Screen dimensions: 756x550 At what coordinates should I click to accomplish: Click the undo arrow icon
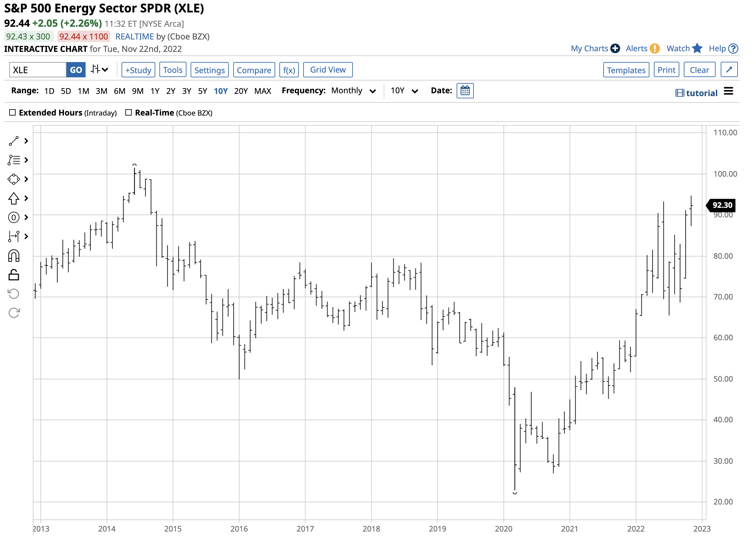(14, 294)
